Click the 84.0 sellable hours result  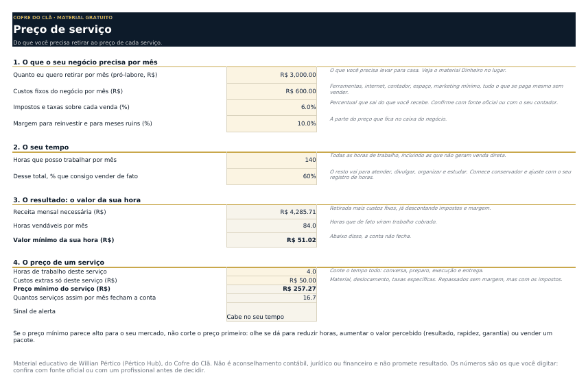(272, 226)
